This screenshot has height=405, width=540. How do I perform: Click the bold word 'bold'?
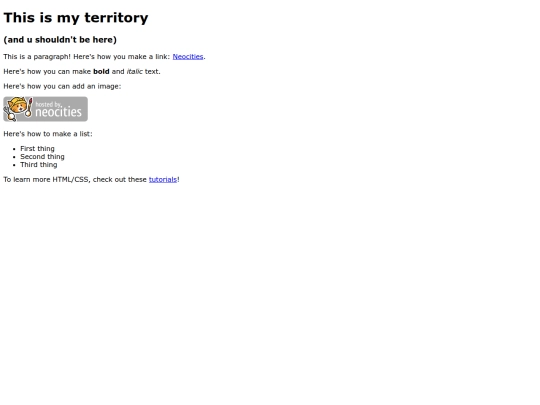tap(101, 71)
